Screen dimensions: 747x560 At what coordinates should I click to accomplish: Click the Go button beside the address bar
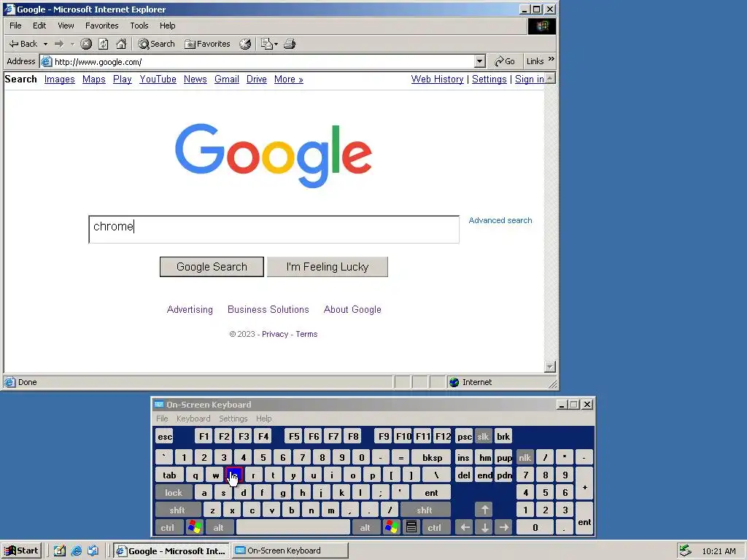[505, 61]
